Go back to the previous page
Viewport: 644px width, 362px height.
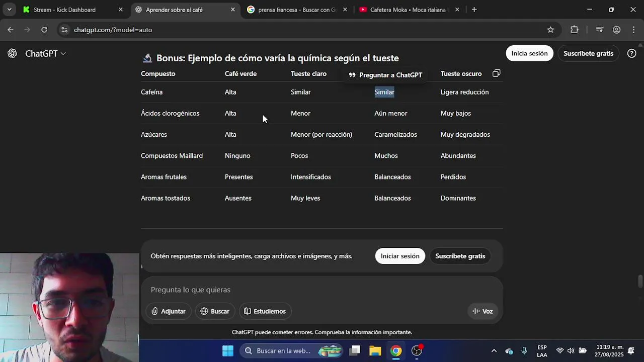(x=11, y=30)
